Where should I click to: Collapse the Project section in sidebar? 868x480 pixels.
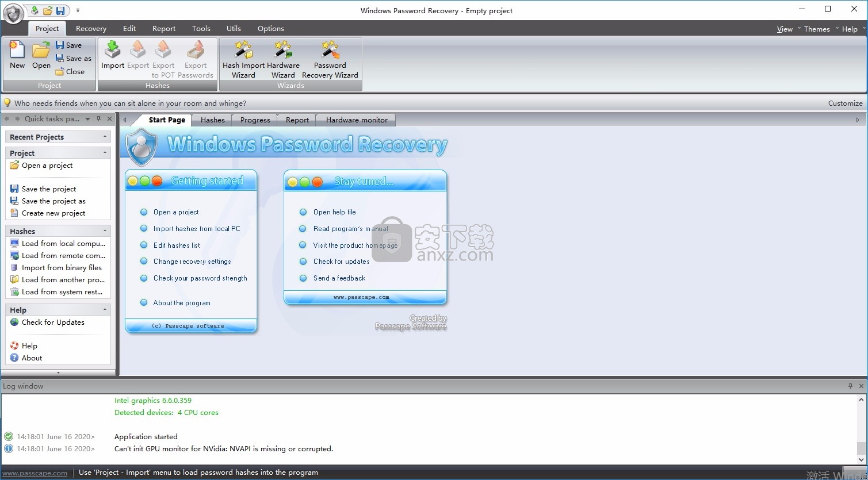105,152
